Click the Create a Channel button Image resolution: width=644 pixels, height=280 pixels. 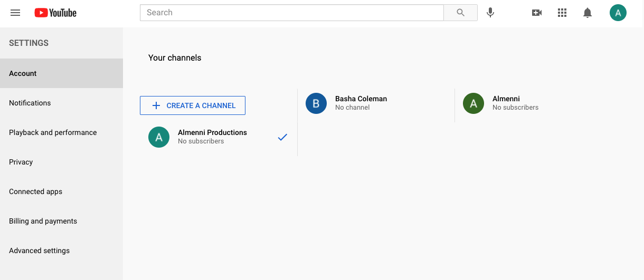[193, 105]
